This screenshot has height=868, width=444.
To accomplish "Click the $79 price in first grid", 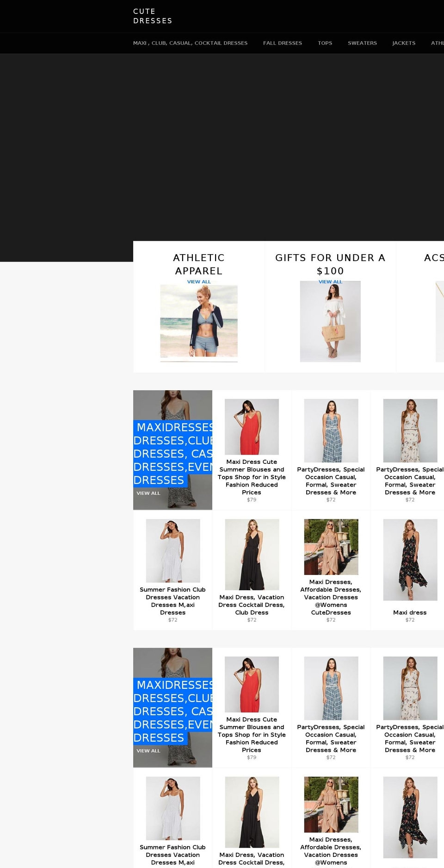I will 252,500.
